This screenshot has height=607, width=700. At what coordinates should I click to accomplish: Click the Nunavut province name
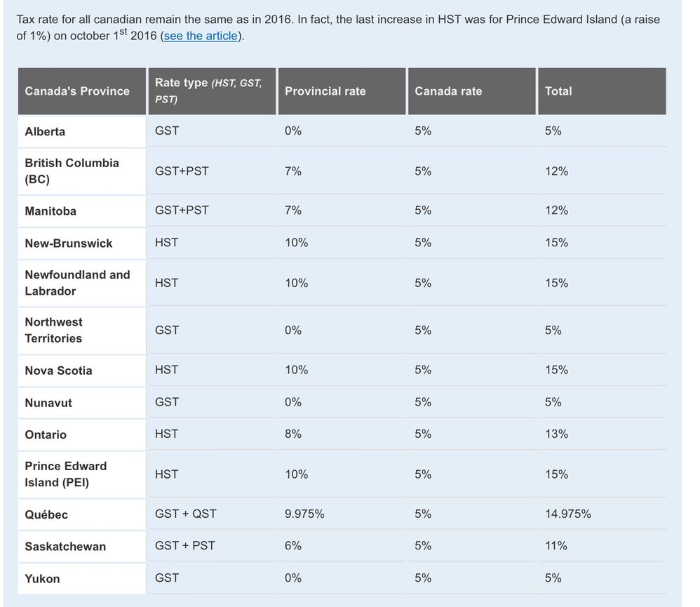click(x=48, y=403)
